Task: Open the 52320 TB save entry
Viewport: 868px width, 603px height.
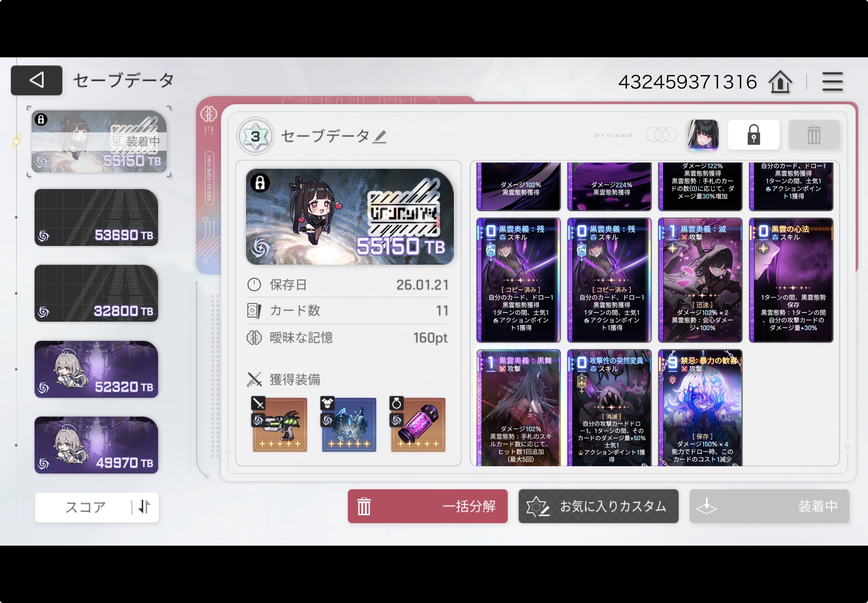Action: (96, 370)
